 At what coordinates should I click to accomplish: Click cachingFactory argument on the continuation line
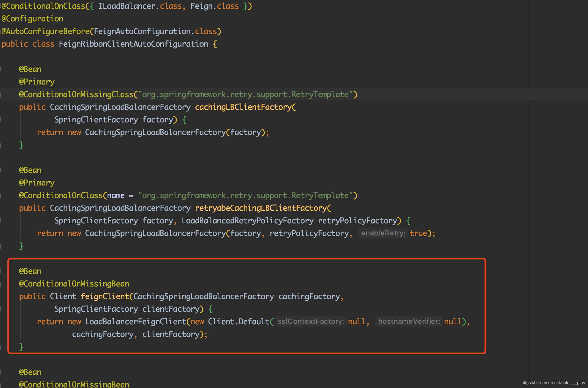click(x=103, y=334)
